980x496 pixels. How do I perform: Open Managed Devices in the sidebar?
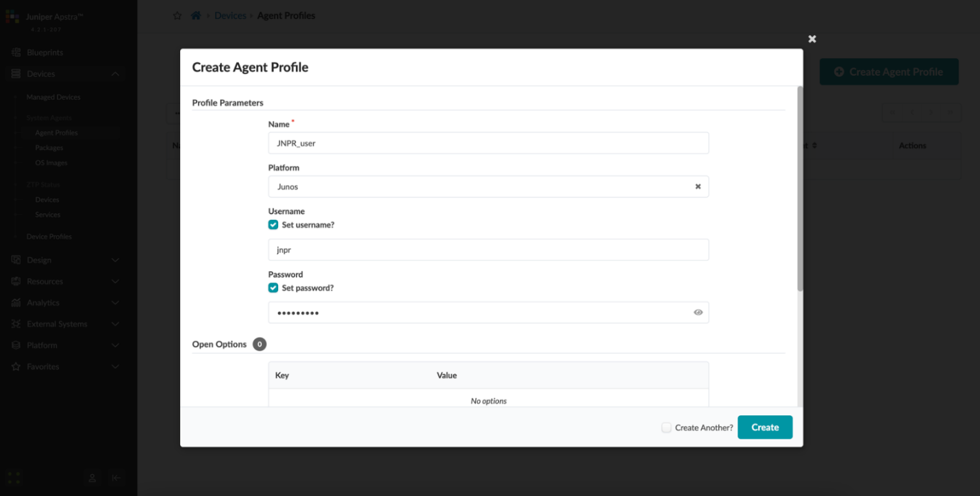(x=53, y=97)
